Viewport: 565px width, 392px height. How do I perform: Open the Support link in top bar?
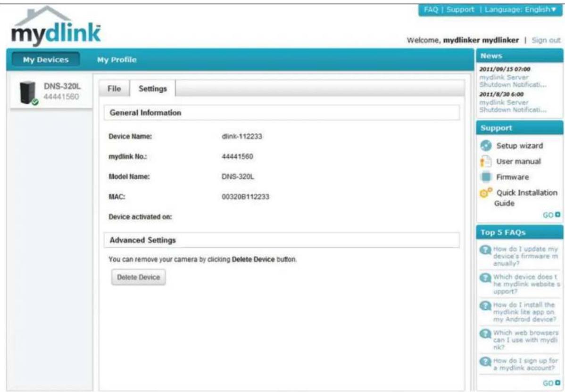(460, 10)
